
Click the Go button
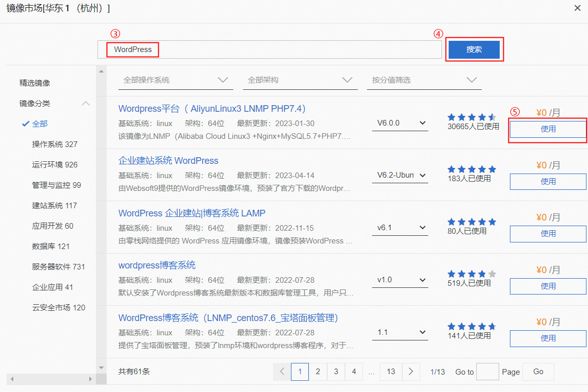(x=538, y=372)
